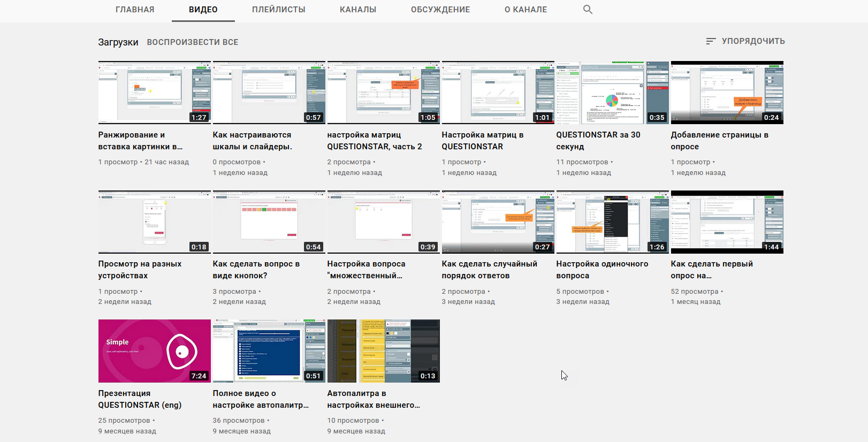The width and height of the screenshot is (868, 442).
Task: Open thumbnail of Как сделать вопрос в виде кнопок
Action: coord(269,222)
